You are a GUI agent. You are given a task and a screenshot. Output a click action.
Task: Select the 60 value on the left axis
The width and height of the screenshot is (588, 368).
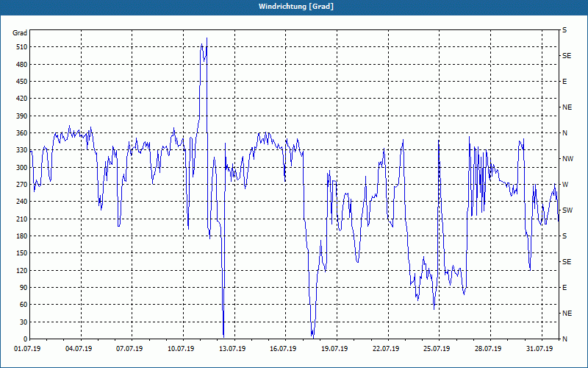coord(24,305)
